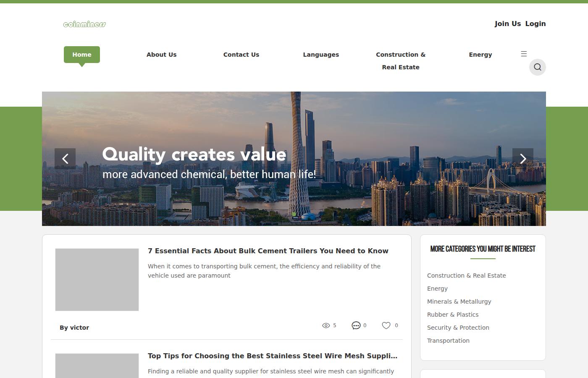Click the comments bubble icon on cement trailers article
588x378 pixels.
tap(356, 325)
